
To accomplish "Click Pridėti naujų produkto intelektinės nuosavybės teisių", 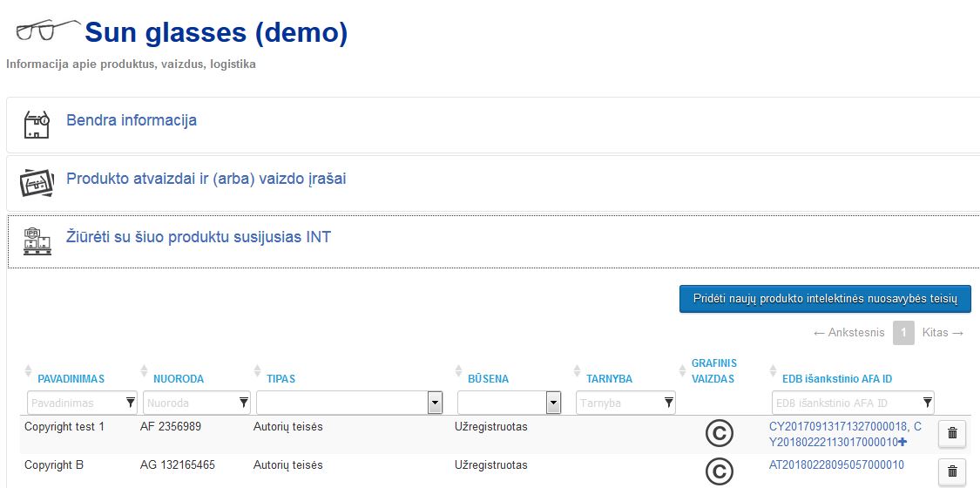I will coord(825,299).
